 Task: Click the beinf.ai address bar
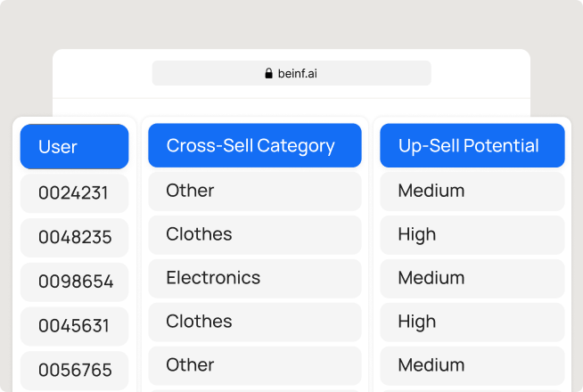(291, 73)
